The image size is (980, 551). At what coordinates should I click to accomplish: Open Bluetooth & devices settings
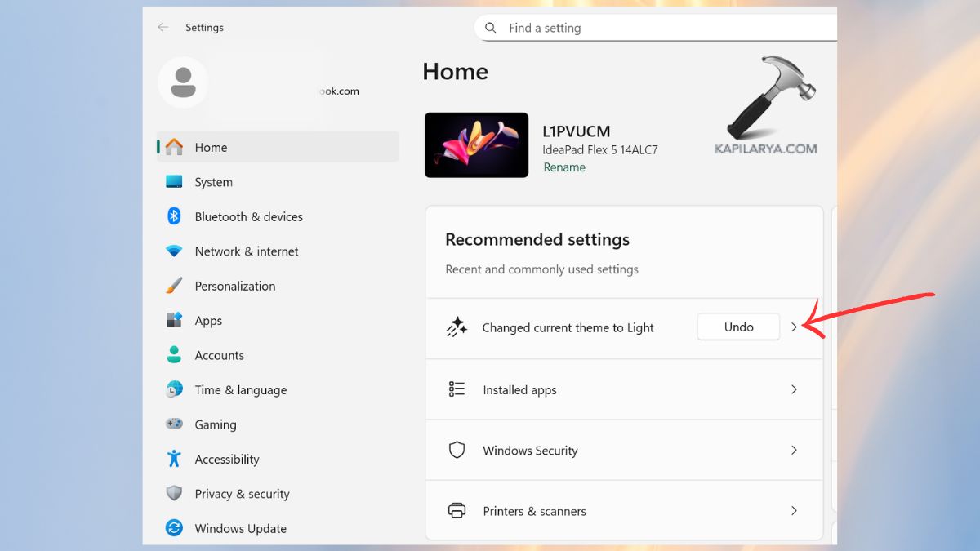pyautogui.click(x=174, y=216)
